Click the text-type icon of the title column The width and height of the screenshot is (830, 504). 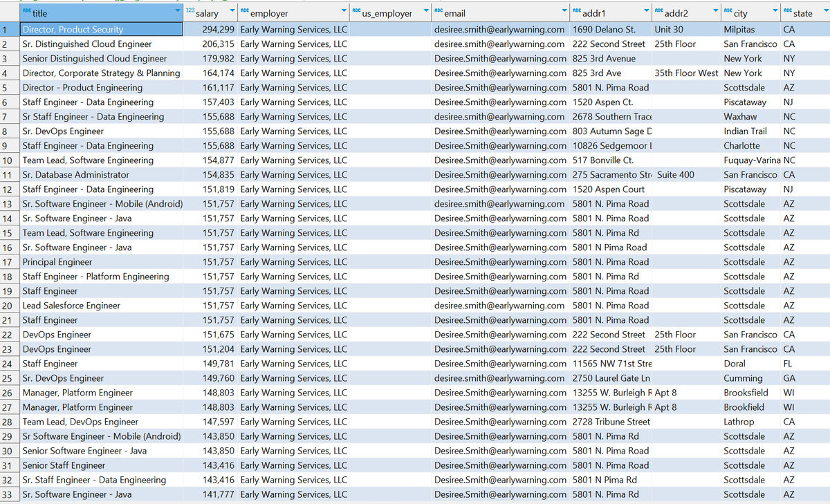point(26,12)
